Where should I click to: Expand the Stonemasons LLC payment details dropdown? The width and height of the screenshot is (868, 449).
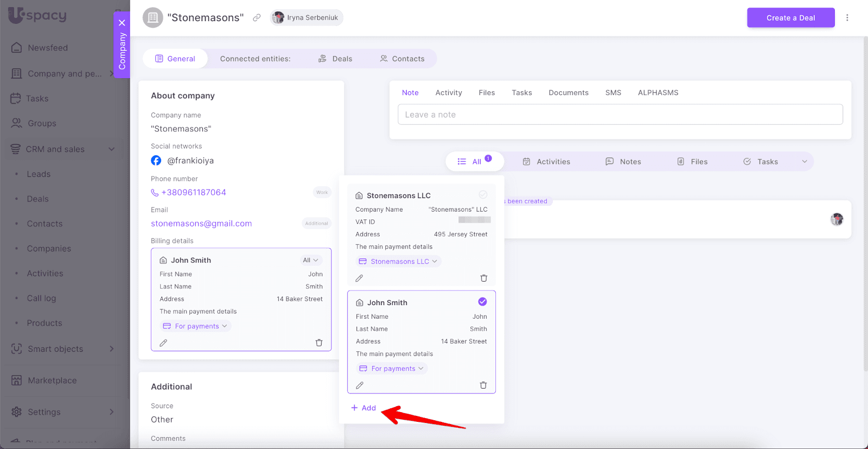pos(399,262)
